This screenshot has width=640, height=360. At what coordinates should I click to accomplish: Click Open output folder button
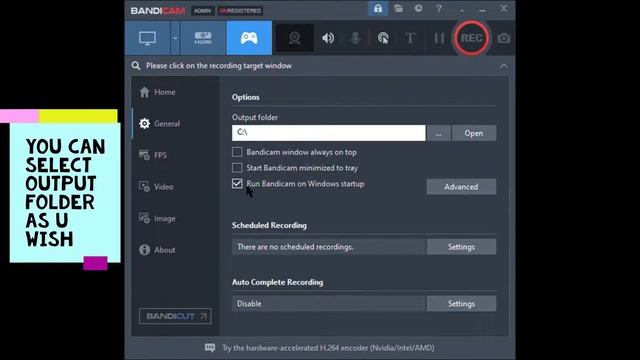[x=473, y=133]
